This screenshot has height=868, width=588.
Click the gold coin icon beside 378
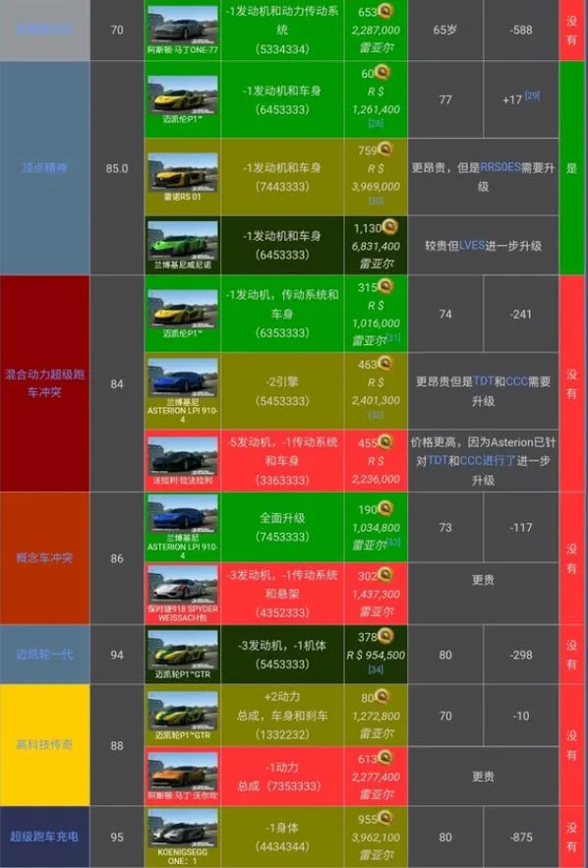(x=385, y=636)
